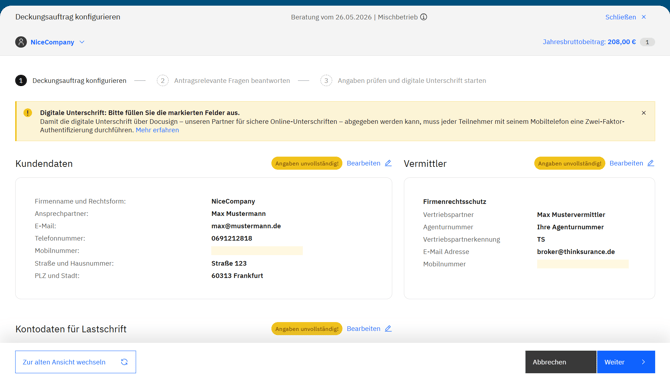This screenshot has height=381, width=670.
Task: Click the Weiter button
Action: [626, 362]
